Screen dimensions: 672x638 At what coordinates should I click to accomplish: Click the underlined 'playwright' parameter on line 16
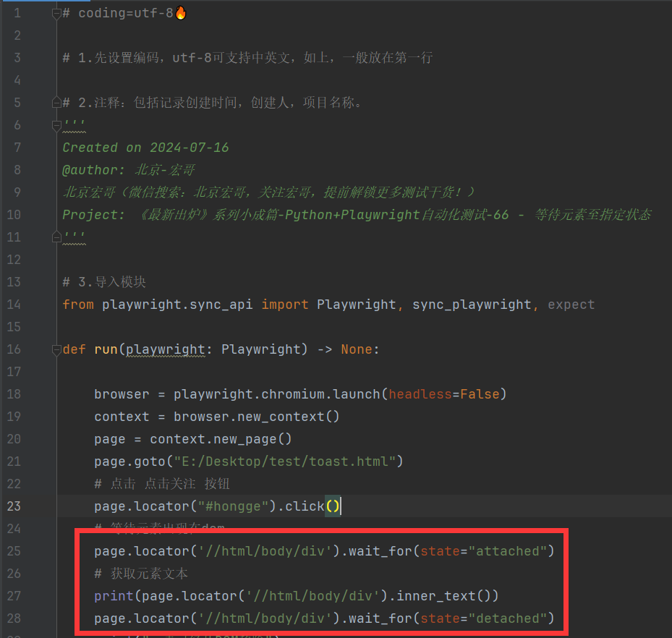tap(166, 349)
